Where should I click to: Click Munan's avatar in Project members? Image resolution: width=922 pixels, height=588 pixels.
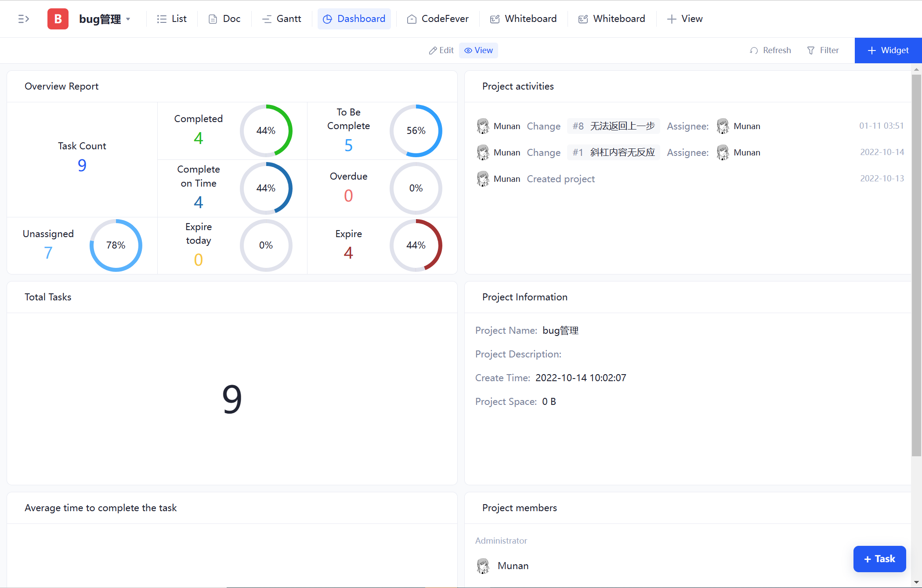pyautogui.click(x=483, y=566)
